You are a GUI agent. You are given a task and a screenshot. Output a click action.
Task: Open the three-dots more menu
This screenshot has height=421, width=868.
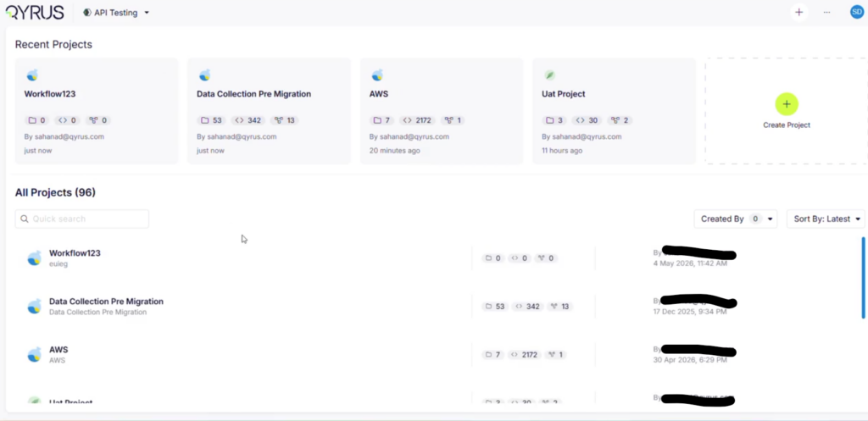click(826, 12)
